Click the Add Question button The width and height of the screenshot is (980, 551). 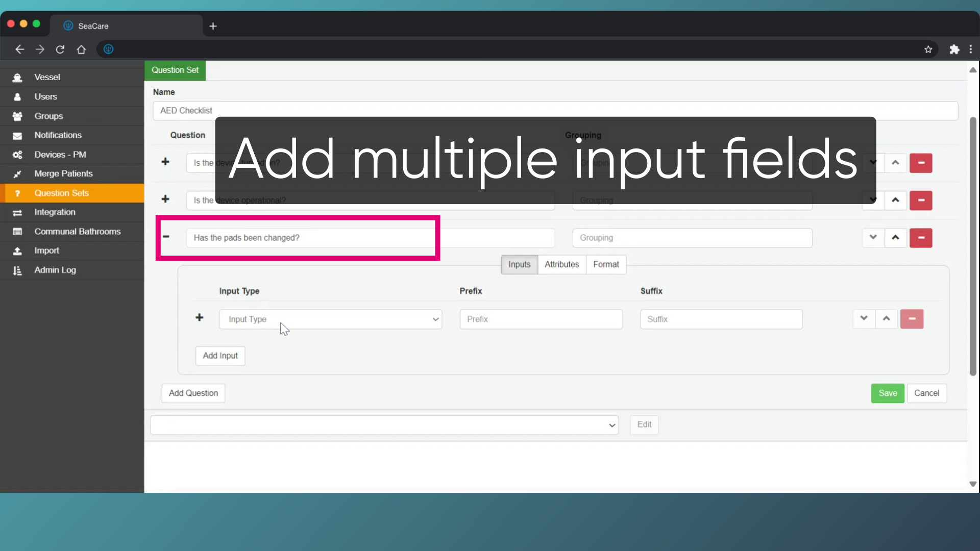(193, 393)
